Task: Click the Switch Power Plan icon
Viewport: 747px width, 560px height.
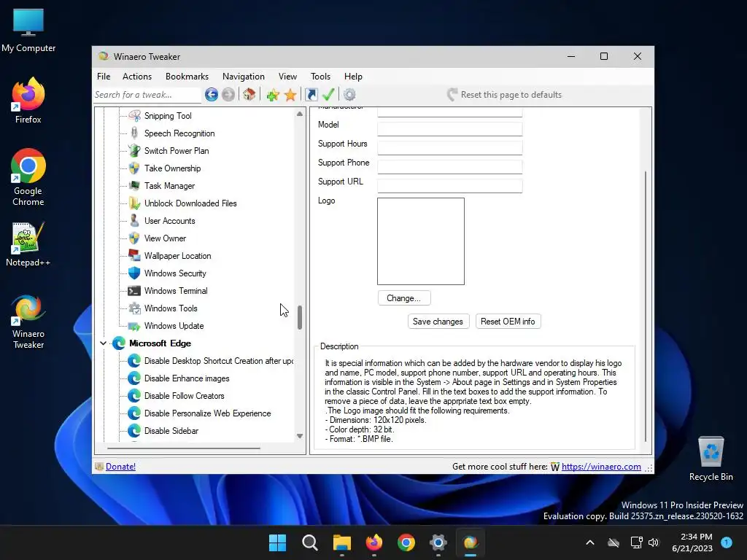Action: coord(134,151)
